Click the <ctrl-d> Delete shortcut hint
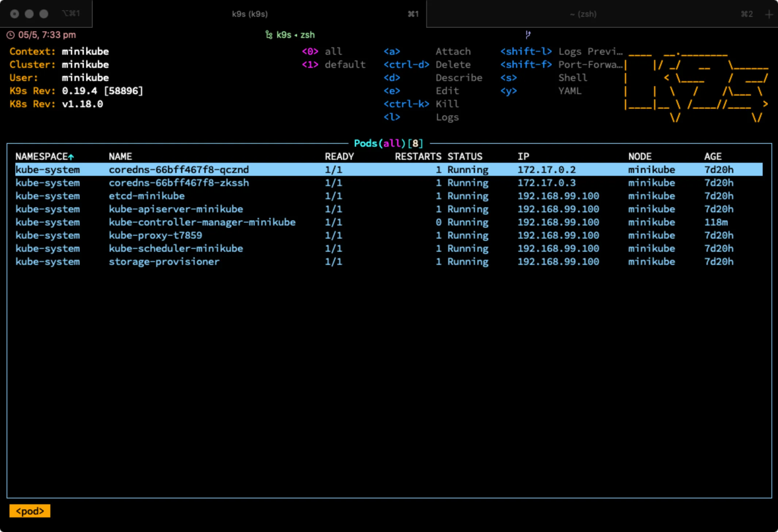 pyautogui.click(x=427, y=65)
